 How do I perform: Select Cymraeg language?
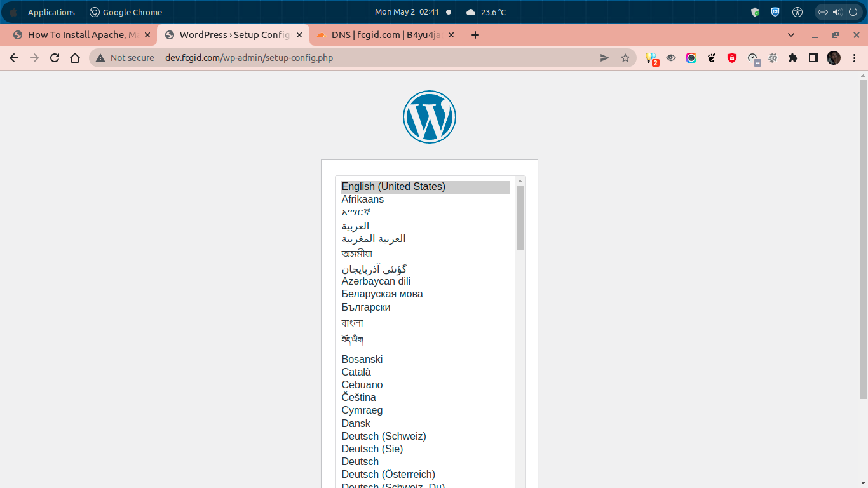coord(426,410)
